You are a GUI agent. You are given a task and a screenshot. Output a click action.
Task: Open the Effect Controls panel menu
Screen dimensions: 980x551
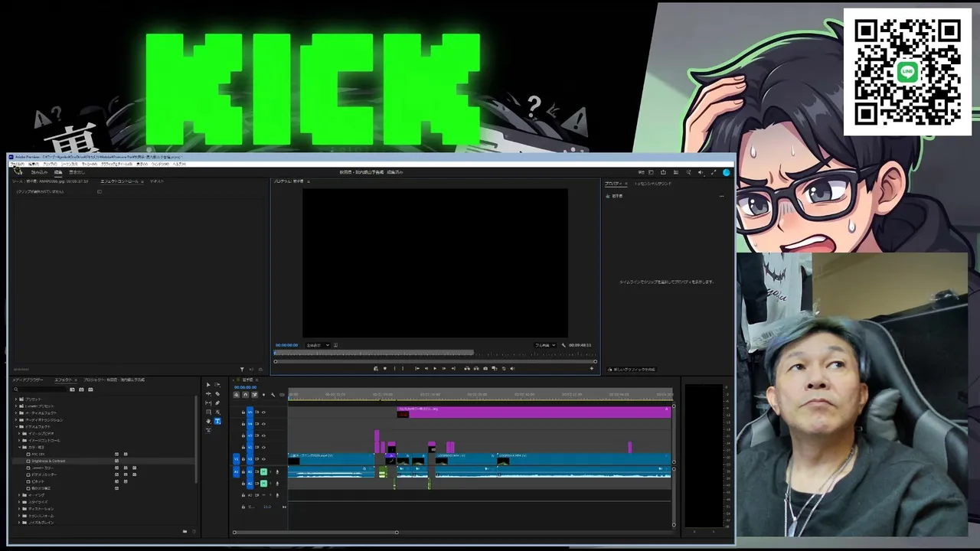point(142,182)
